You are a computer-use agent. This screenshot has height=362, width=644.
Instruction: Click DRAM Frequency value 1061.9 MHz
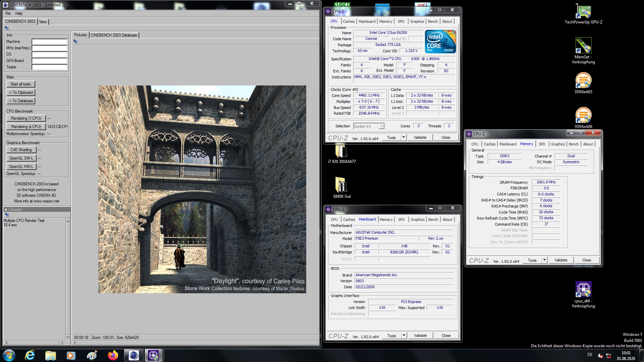click(546, 182)
